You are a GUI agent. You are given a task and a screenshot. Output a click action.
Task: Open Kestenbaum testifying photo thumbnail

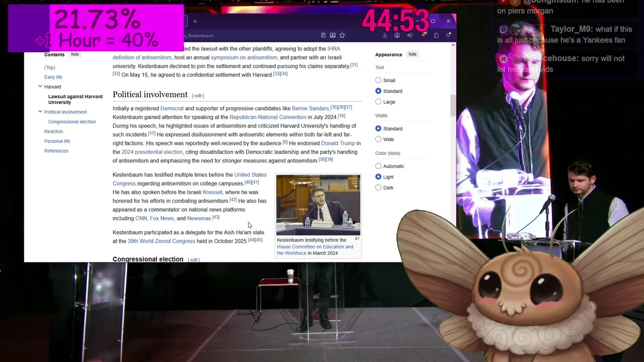point(318,205)
